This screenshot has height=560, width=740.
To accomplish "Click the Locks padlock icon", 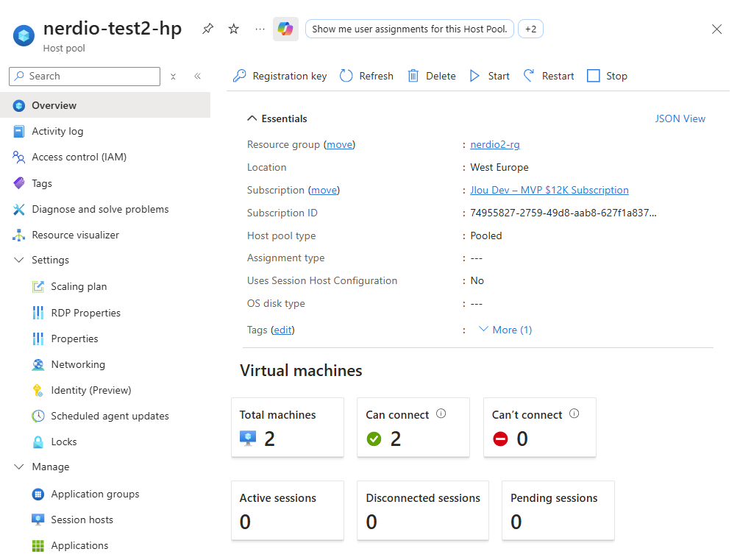I will point(38,442).
